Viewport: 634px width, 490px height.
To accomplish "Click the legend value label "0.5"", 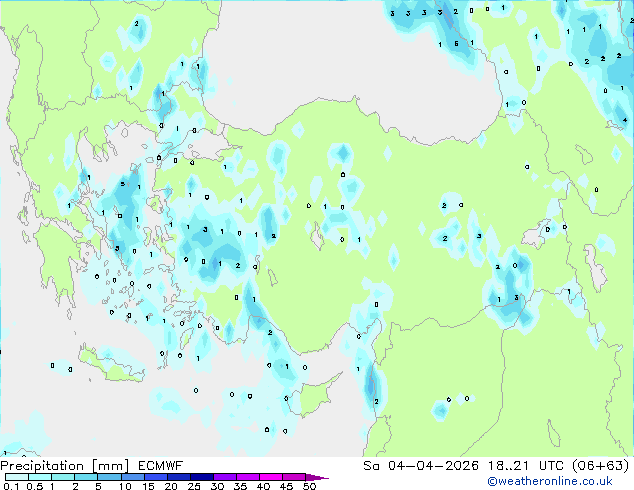I will [x=35, y=486].
